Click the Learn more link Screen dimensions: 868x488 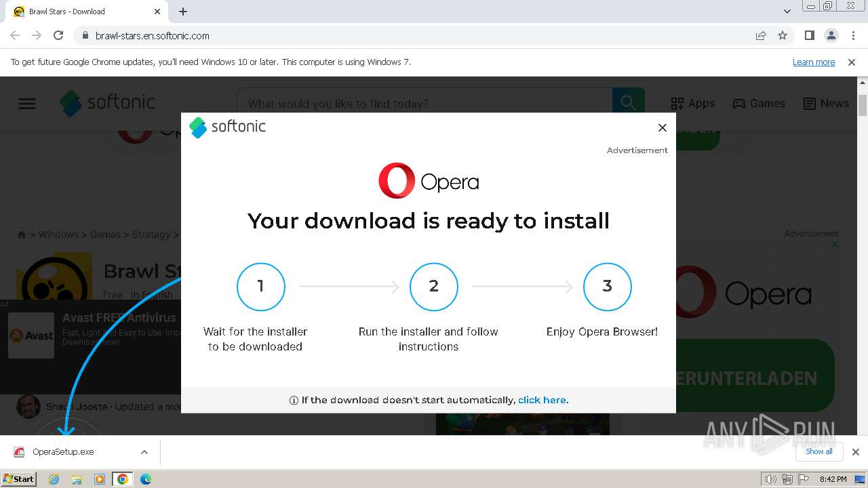(814, 62)
